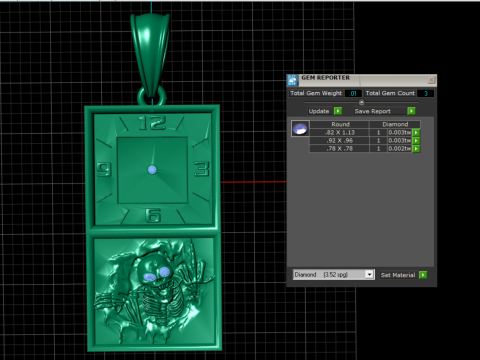Select the .92 X .96 gem size cell

[339, 141]
